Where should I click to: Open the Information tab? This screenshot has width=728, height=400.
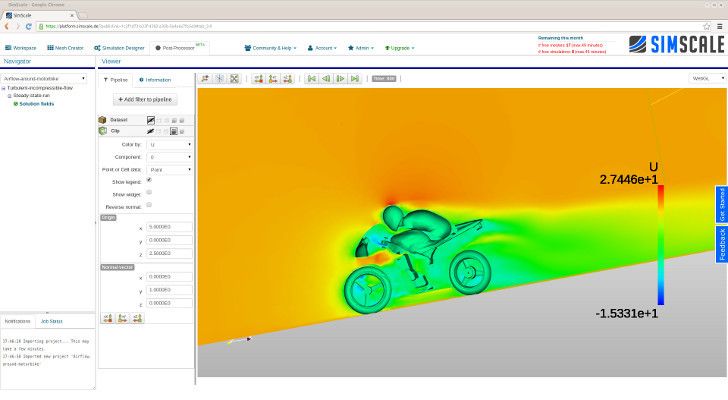pos(155,80)
